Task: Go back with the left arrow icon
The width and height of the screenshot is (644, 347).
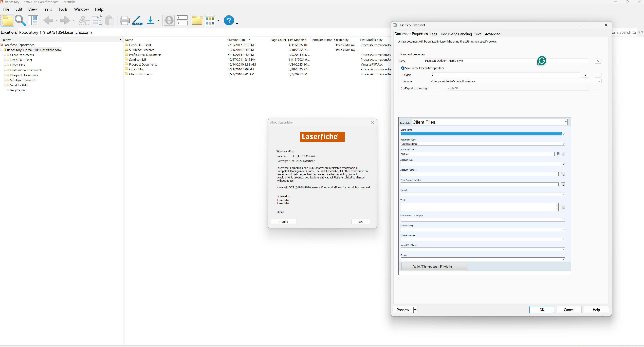Action: coord(48,20)
